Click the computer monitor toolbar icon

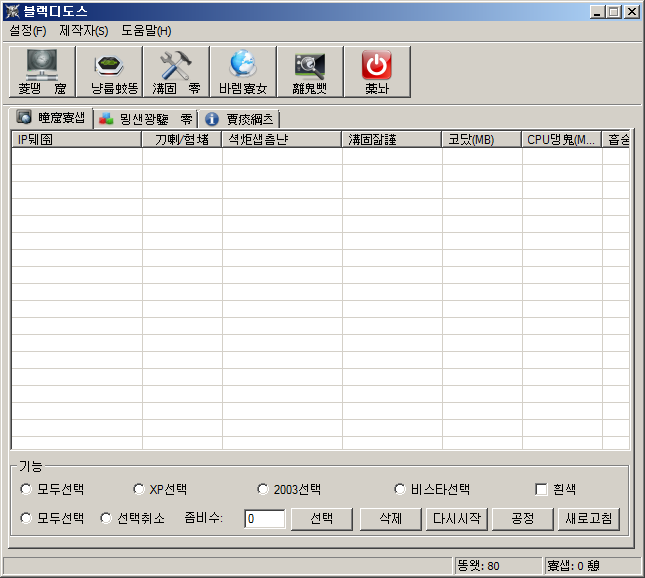coord(41,72)
